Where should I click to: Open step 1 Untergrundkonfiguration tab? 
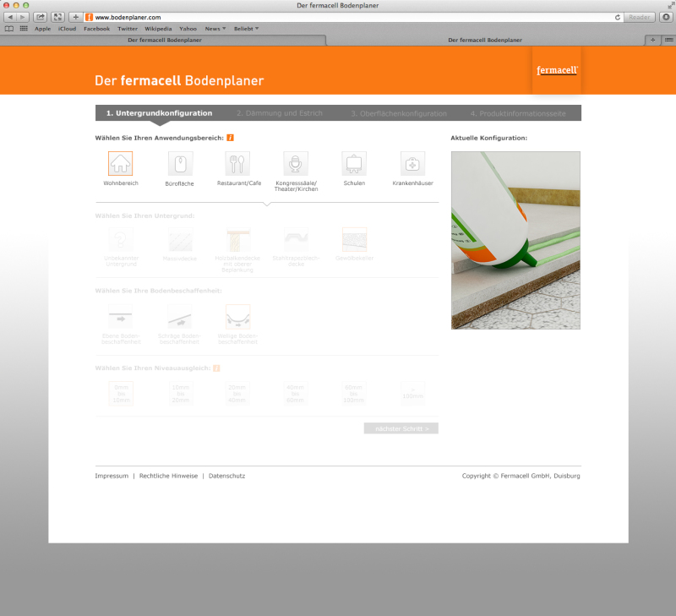[x=160, y=113]
